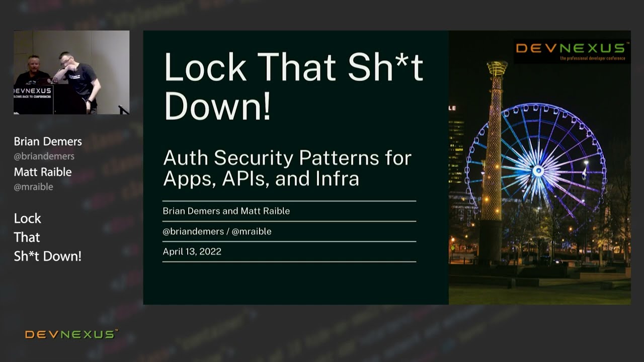644x362 pixels.
Task: Click the DEVNEXUS logo on the slide
Action: pyautogui.click(x=572, y=51)
